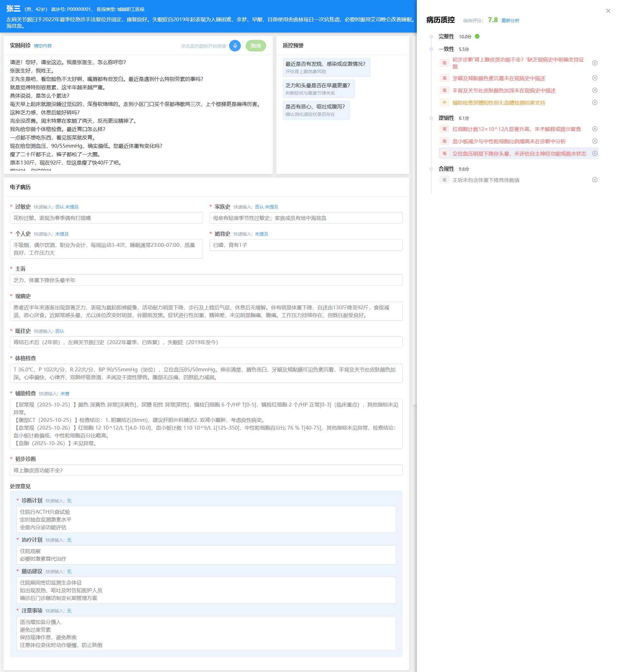Select alert 乏力和头晕是否在早晨更重?

pos(318,89)
